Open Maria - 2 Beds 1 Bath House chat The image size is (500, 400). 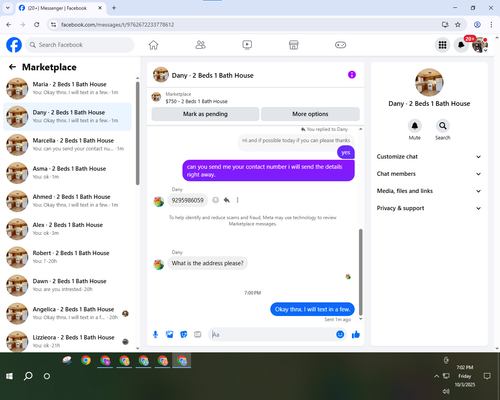click(x=67, y=88)
